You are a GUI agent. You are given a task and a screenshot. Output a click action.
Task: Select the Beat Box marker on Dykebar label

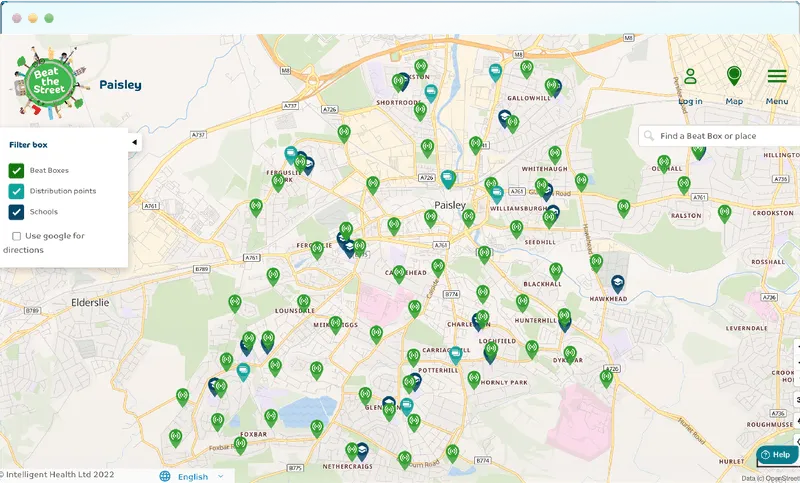point(570,354)
